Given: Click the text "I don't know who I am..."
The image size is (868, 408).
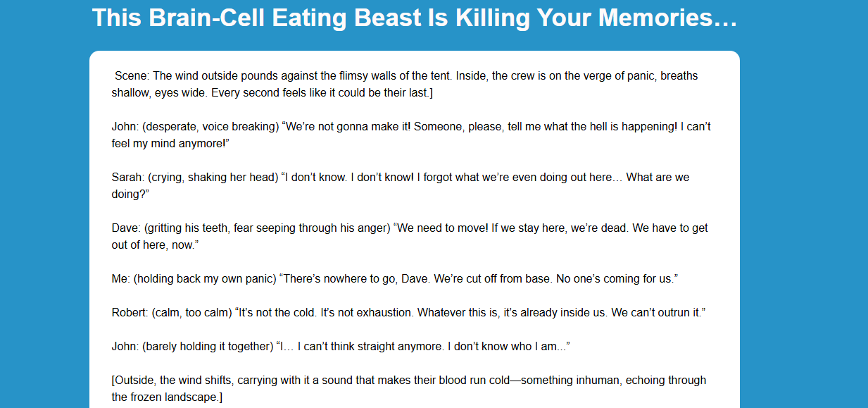Looking at the screenshot, I should (507, 347).
